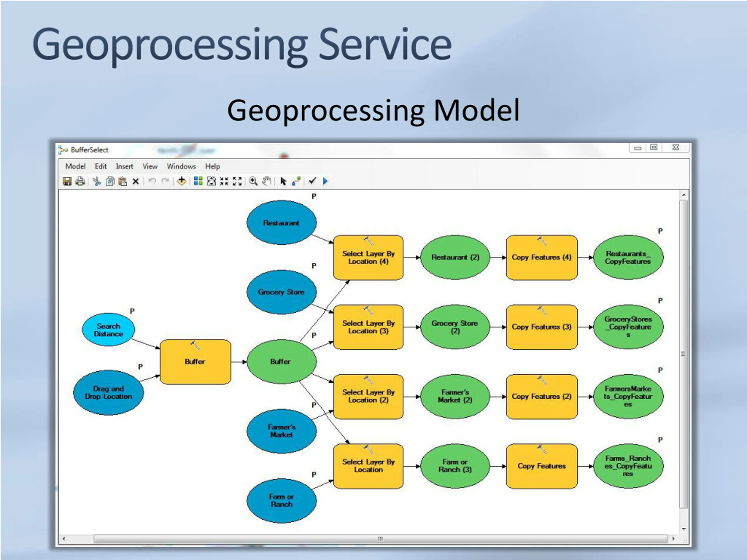Open the Help menu

[x=212, y=167]
